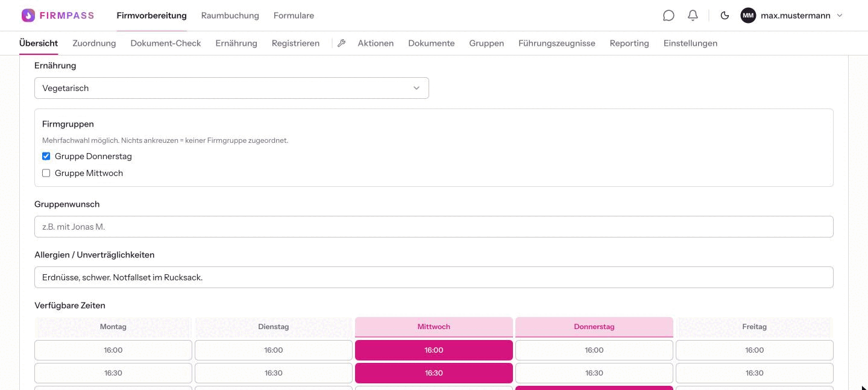The image size is (868, 390).
Task: Toggle Donnerstag 16:30 time slot
Action: tap(594, 373)
